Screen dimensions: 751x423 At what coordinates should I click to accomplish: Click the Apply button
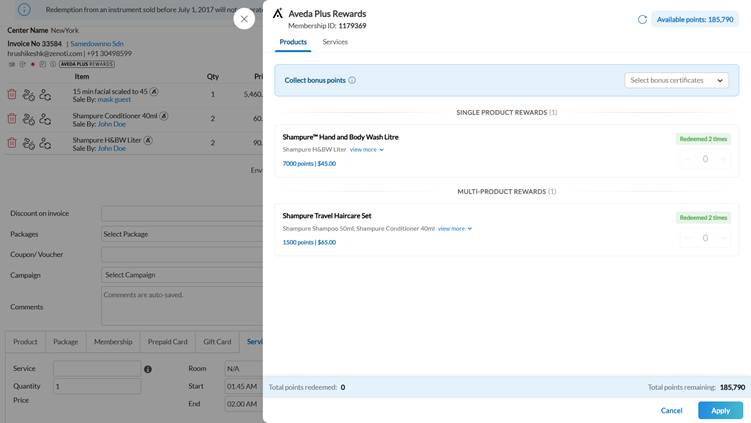[720, 411]
